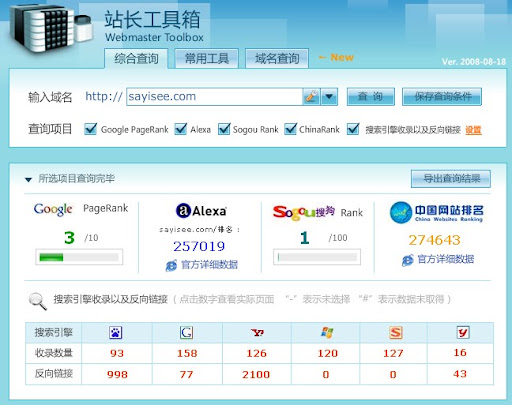Collapse the 所选项目查询完毕 results section
This screenshot has height=405, width=512.
(x=28, y=180)
